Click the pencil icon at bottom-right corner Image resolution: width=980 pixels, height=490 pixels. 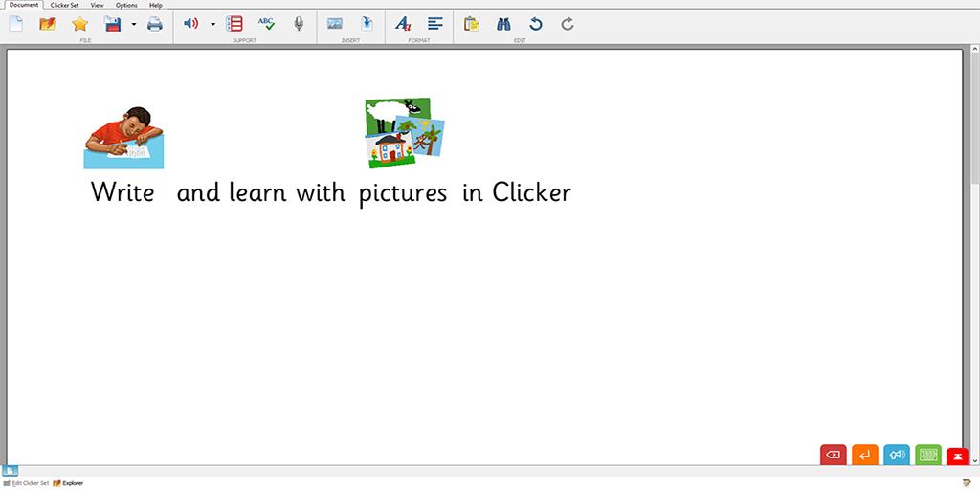coord(967,482)
